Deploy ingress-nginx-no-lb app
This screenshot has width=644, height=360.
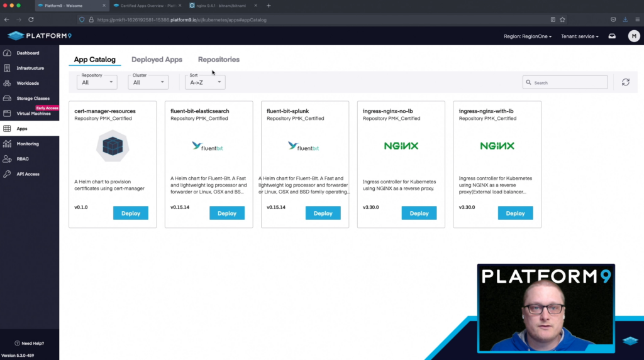point(419,213)
